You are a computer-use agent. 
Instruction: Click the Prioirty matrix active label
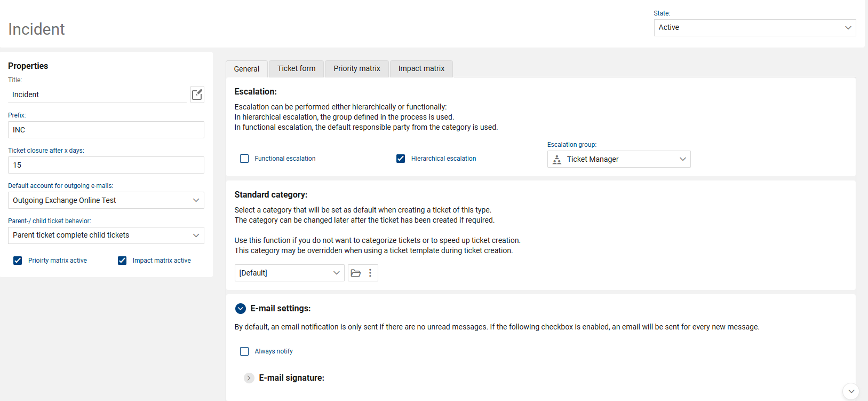[x=58, y=261]
